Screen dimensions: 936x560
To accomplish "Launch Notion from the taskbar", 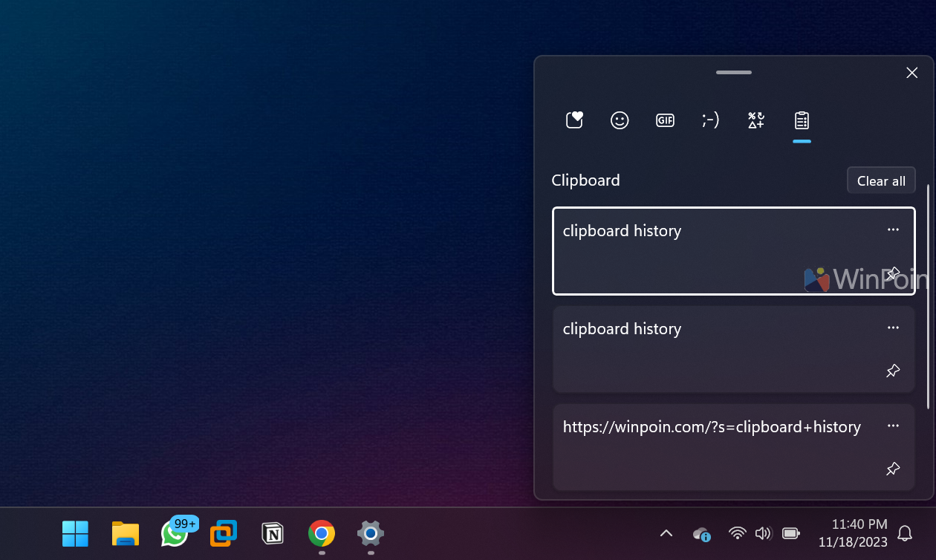I will click(x=273, y=533).
